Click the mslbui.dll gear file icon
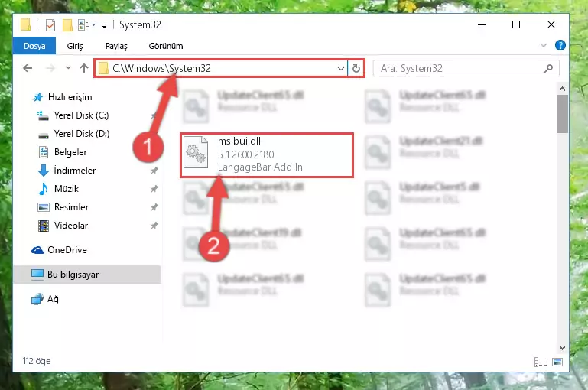This screenshot has height=390, width=588. (x=196, y=152)
